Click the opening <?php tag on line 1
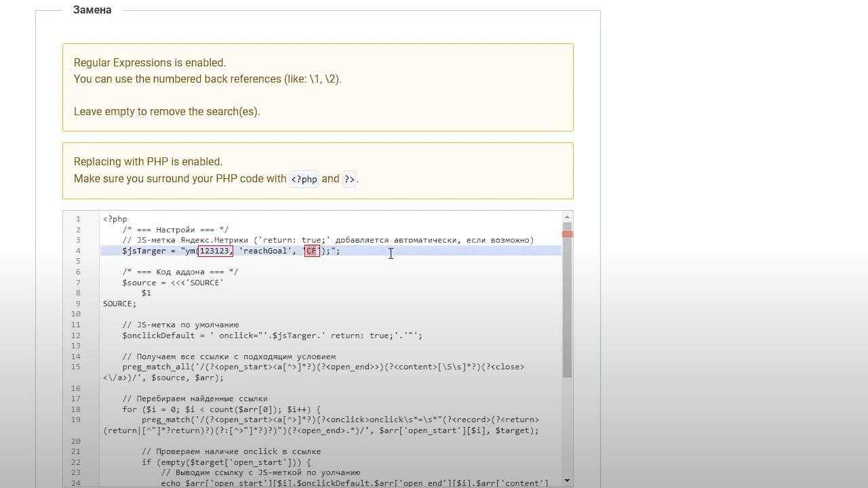868x488 pixels. [x=115, y=219]
